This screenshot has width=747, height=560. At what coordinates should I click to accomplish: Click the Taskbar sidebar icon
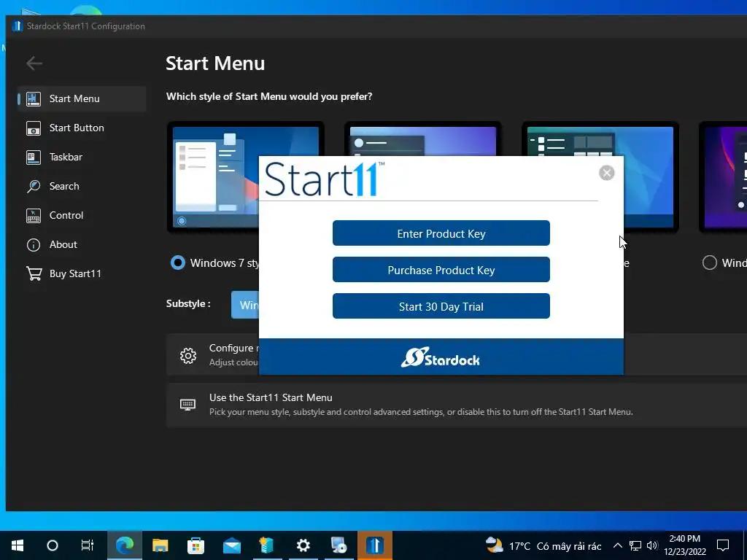click(34, 157)
